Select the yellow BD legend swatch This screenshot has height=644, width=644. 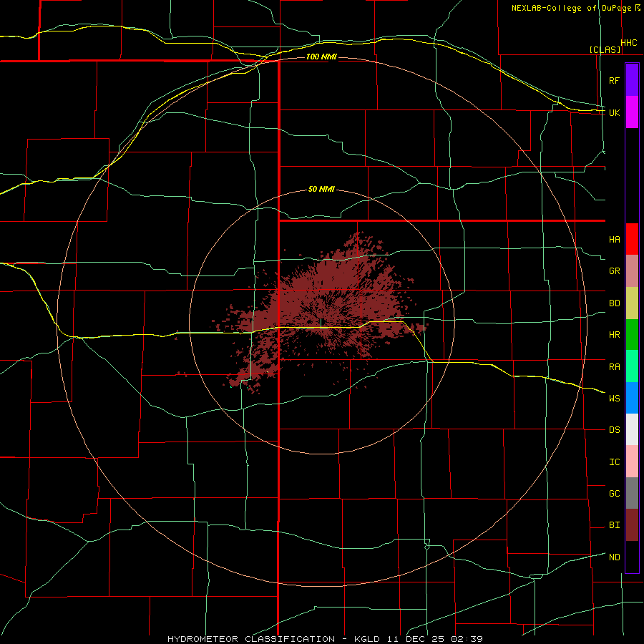tap(632, 303)
